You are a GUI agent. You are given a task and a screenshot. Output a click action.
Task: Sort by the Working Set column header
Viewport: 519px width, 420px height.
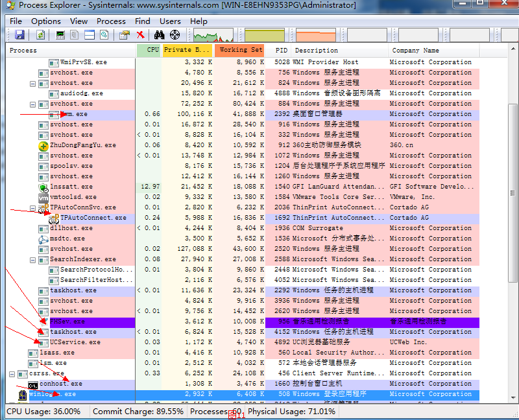pos(239,51)
